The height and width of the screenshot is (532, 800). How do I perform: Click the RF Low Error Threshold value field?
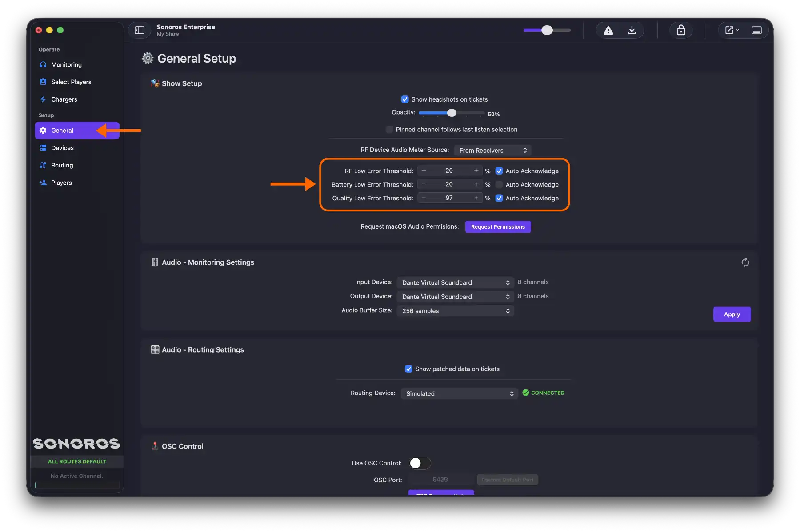tap(449, 171)
